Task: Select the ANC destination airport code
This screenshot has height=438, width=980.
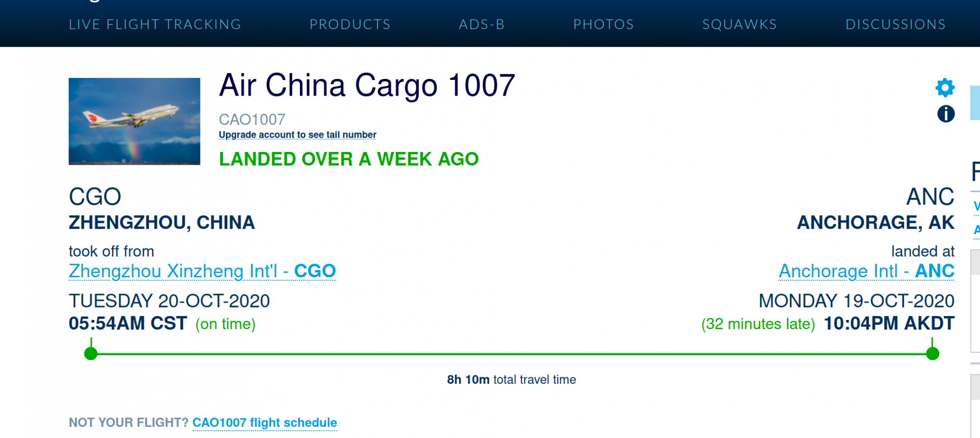Action: pos(930,197)
